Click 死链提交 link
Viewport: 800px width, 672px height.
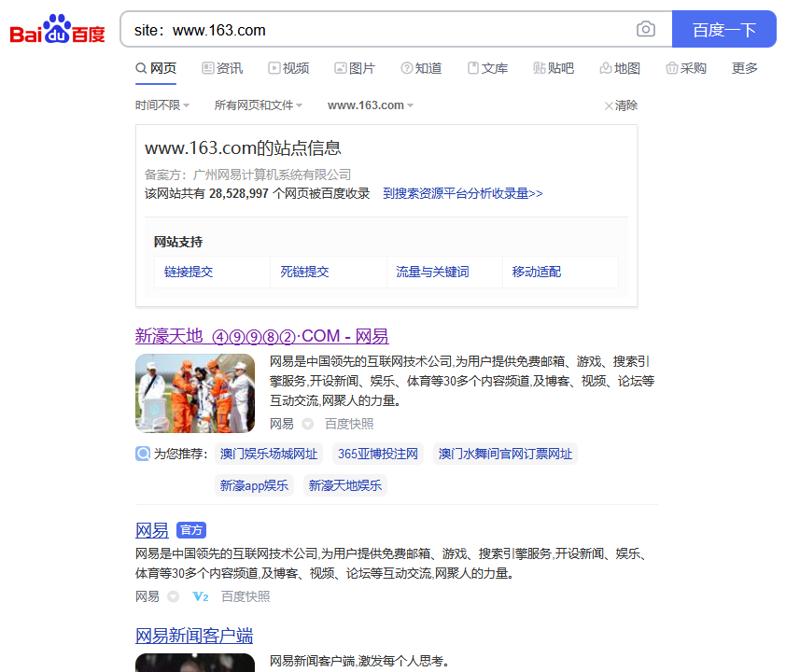[305, 272]
